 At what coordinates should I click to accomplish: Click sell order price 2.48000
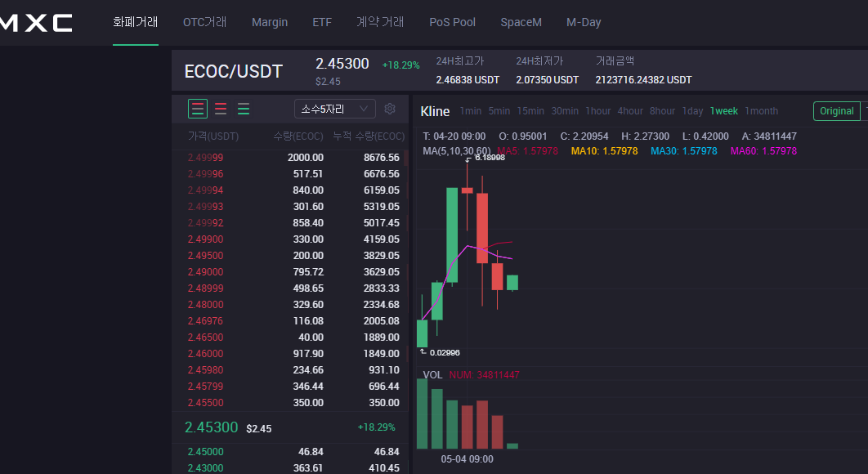[205, 305]
